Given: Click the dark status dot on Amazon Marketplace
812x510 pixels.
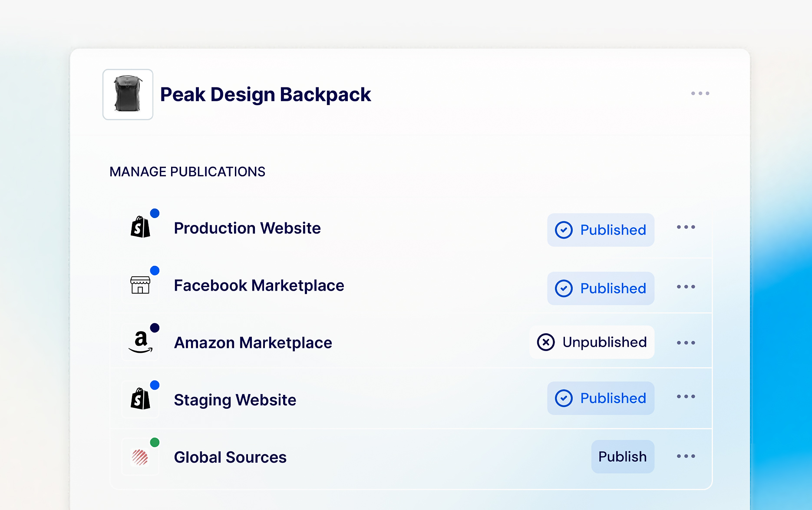Looking at the screenshot, I should point(154,327).
